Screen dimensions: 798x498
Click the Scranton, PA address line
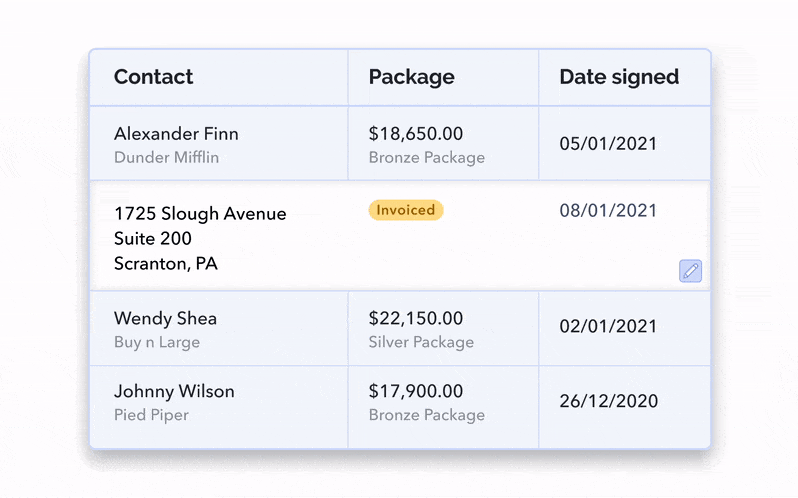[165, 264]
